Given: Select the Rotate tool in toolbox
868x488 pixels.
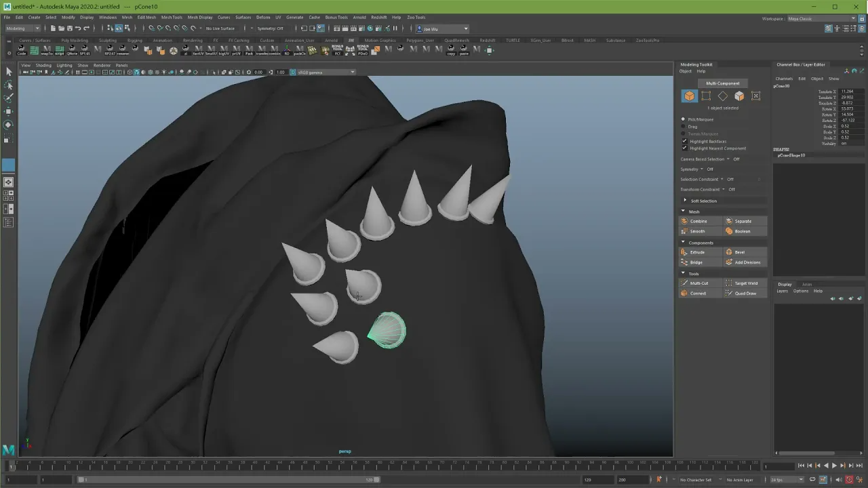Looking at the screenshot, I should pyautogui.click(x=8, y=125).
